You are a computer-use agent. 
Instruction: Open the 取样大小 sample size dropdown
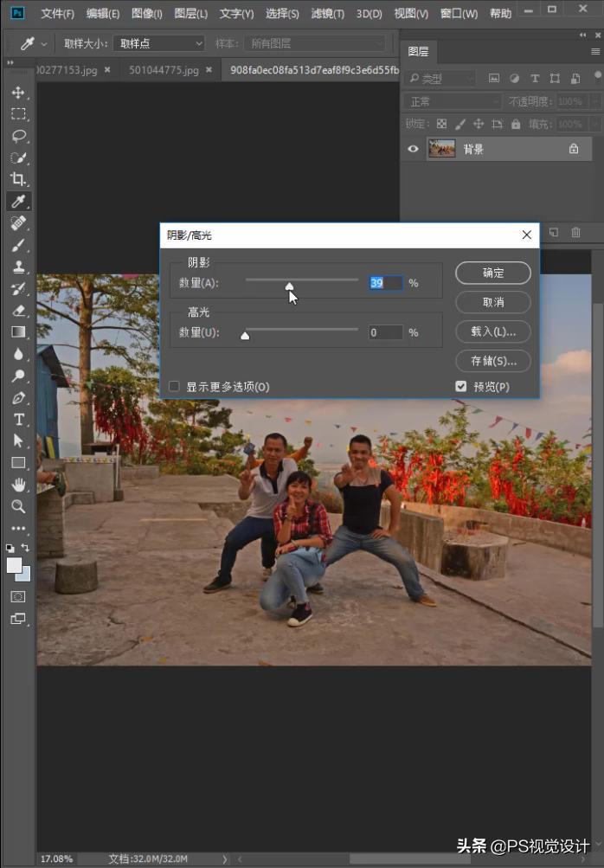tap(158, 43)
